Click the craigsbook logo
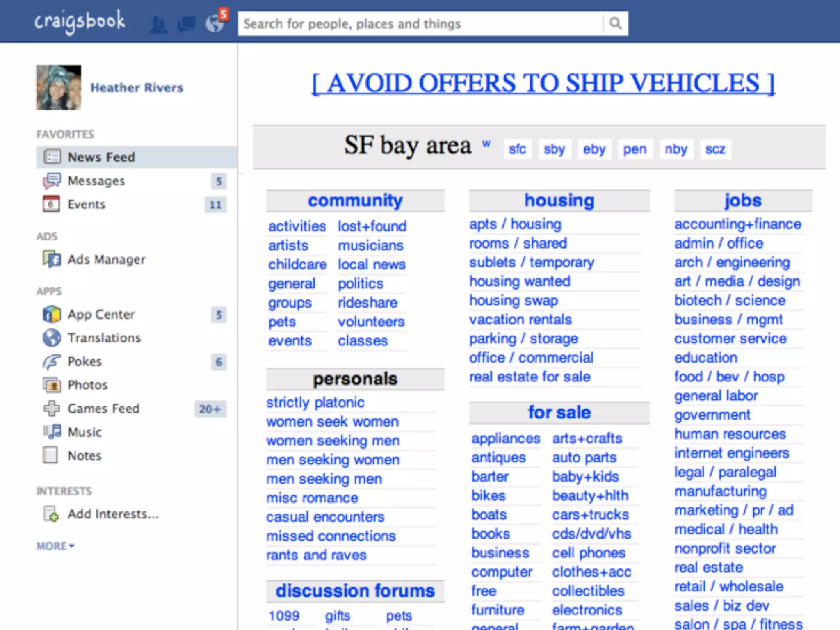 coord(80,22)
